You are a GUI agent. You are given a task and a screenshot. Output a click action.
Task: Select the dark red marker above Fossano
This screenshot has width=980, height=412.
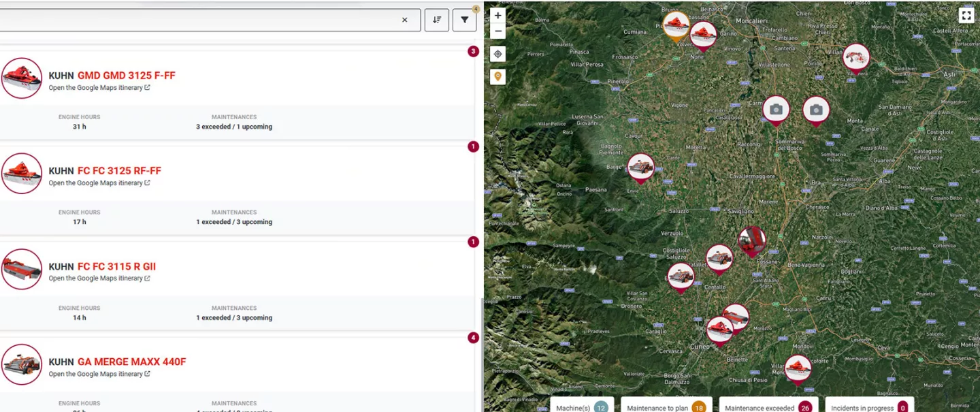[x=752, y=242]
